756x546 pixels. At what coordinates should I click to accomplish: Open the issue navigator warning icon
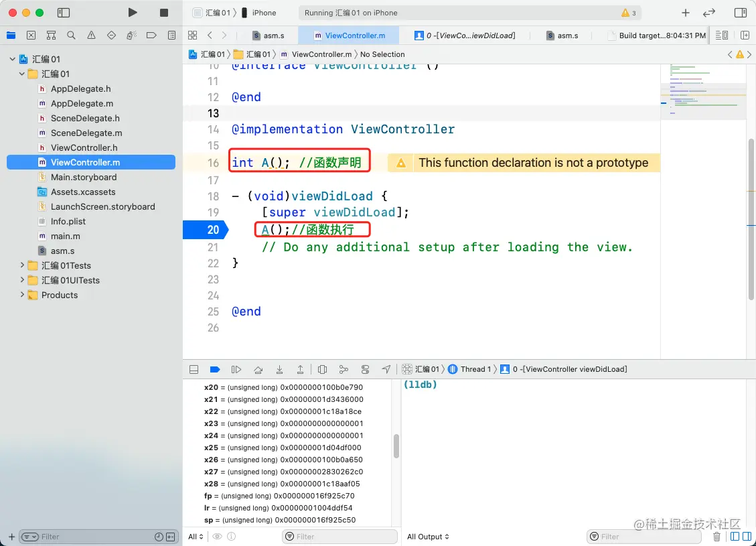pyautogui.click(x=91, y=36)
